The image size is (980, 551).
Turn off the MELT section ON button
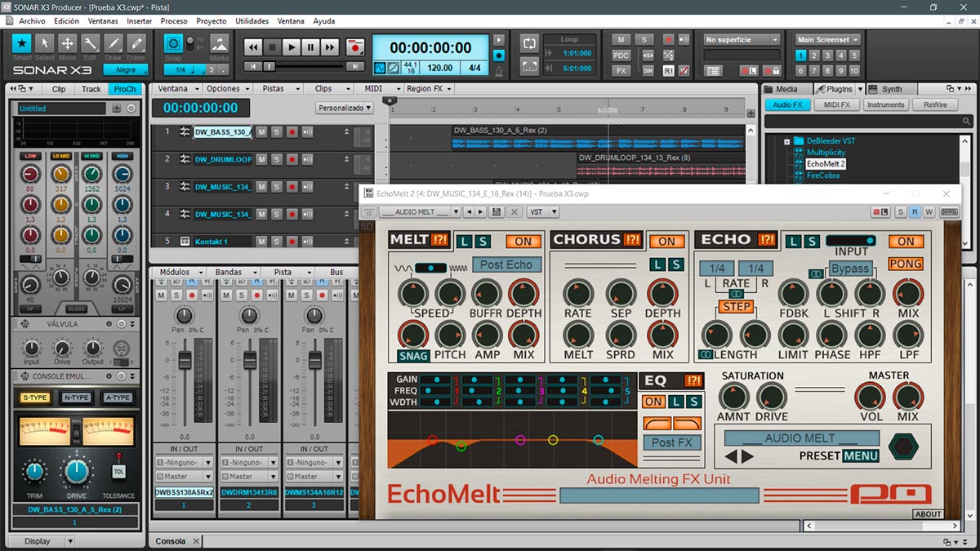click(x=523, y=241)
